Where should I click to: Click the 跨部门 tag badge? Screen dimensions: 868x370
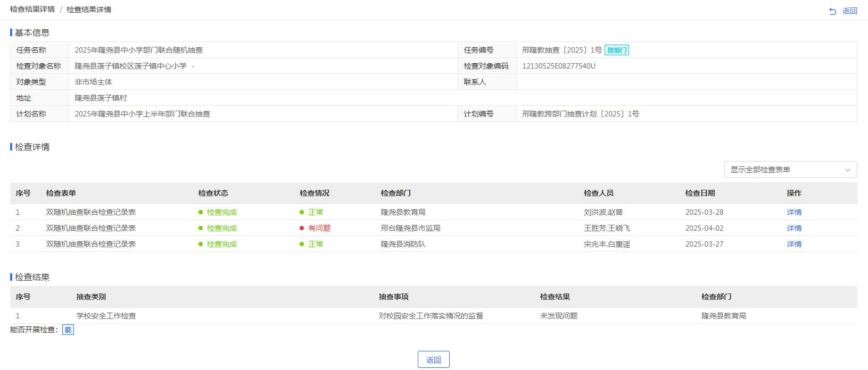[617, 51]
